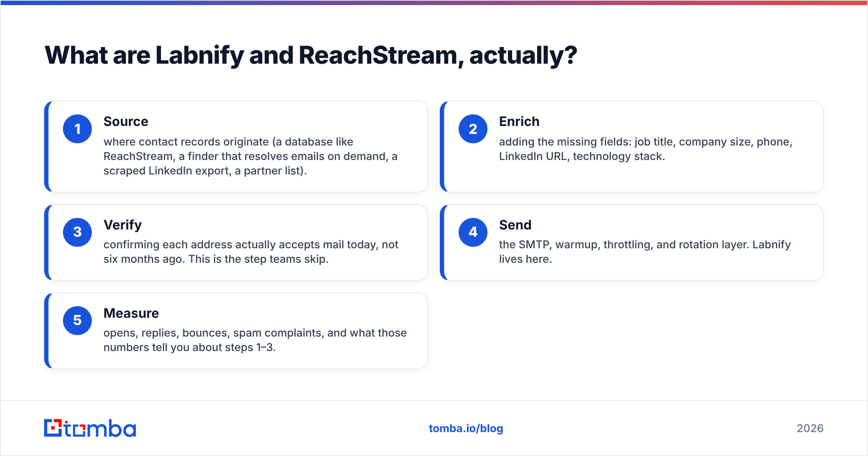Click the number 2 circle badge
This screenshot has width=868, height=456.
tap(473, 129)
